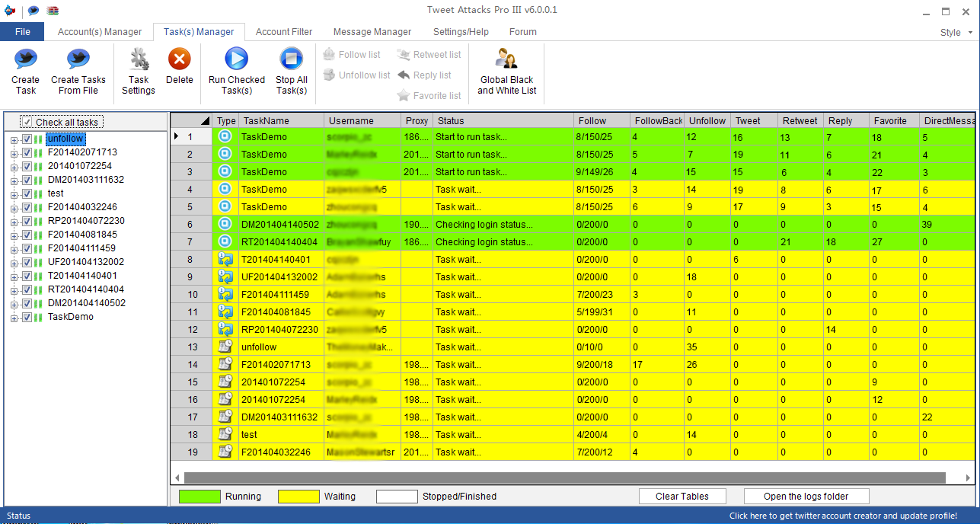Click the type icon in row 8
This screenshot has height=524, width=980.
[225, 260]
